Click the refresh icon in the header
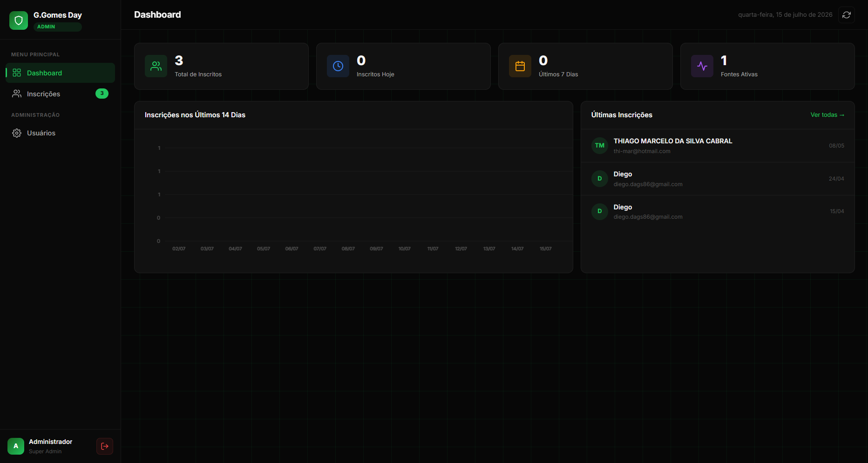Screen dimensions: 868x463 coord(847,15)
